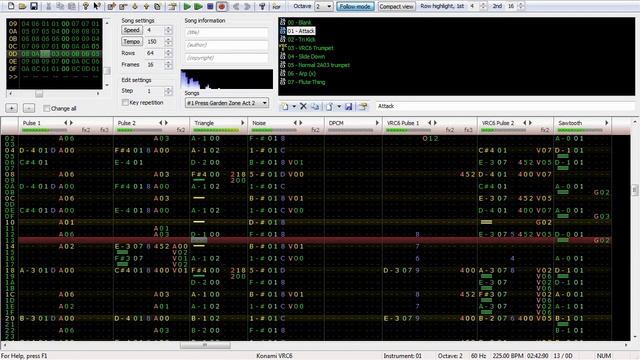
Task: Open module properties
Action: (172, 6)
